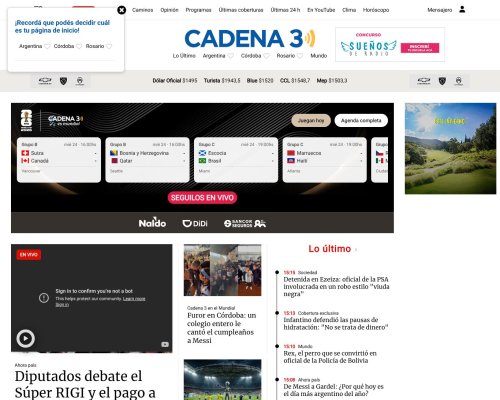Toggle the heart next to Argentina in the header nav
The width and height of the screenshot is (500, 400).
230,56
